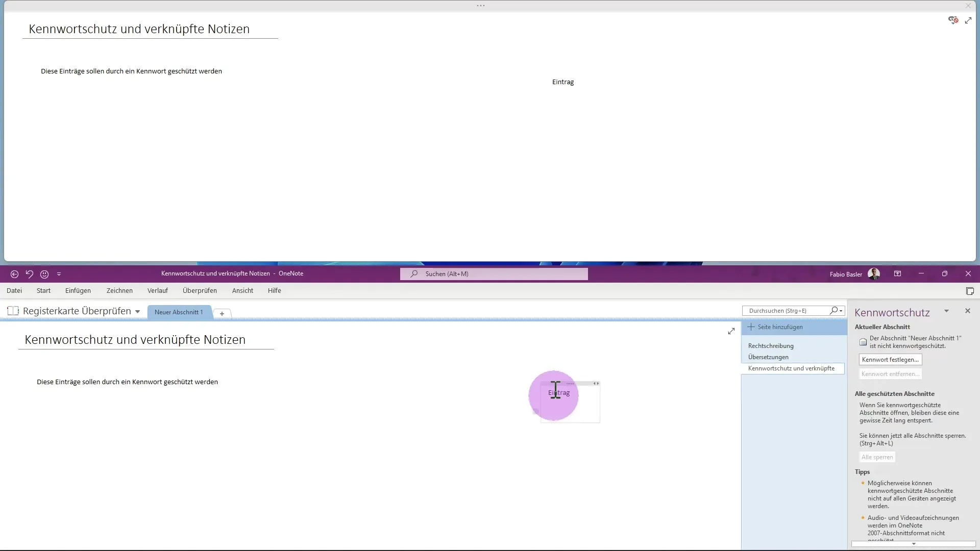Click the Kennwort festlegen button
Viewport: 980px width, 551px height.
pos(890,360)
